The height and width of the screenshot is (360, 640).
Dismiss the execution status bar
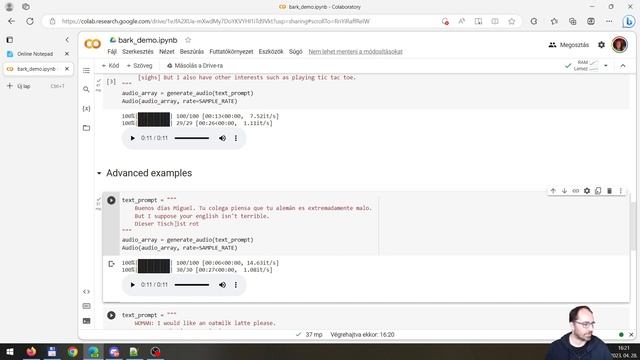tap(631, 335)
